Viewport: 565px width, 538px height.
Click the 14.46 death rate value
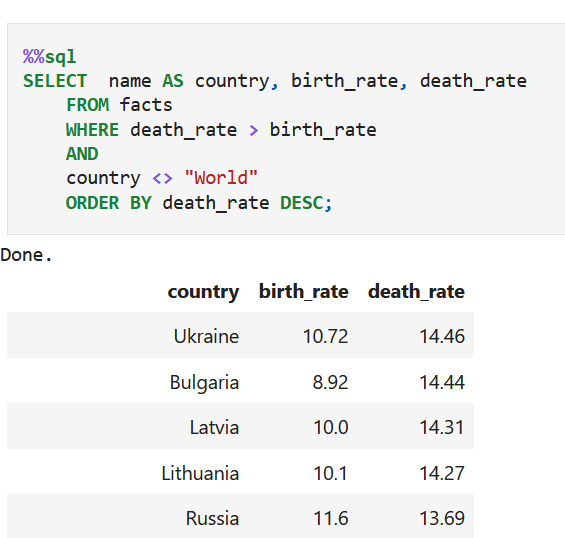pyautogui.click(x=442, y=336)
